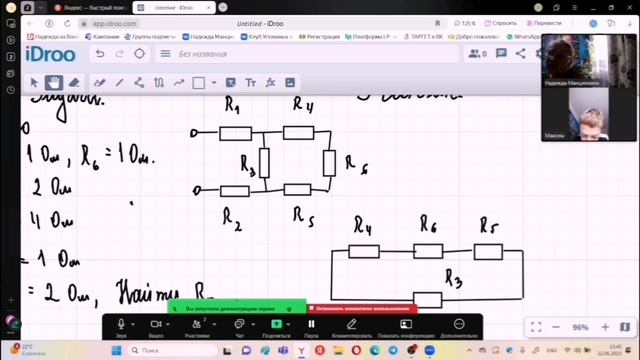
Task: Show the conference window button
Action: point(406,327)
